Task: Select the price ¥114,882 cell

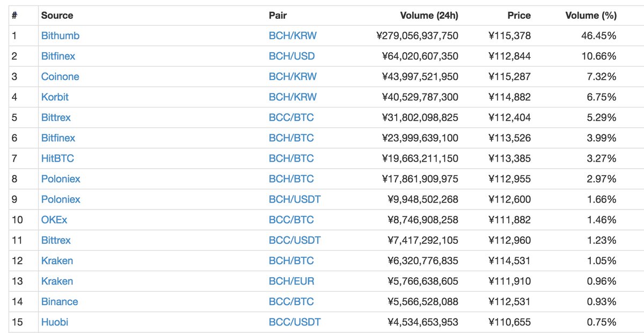Action: tap(510, 97)
